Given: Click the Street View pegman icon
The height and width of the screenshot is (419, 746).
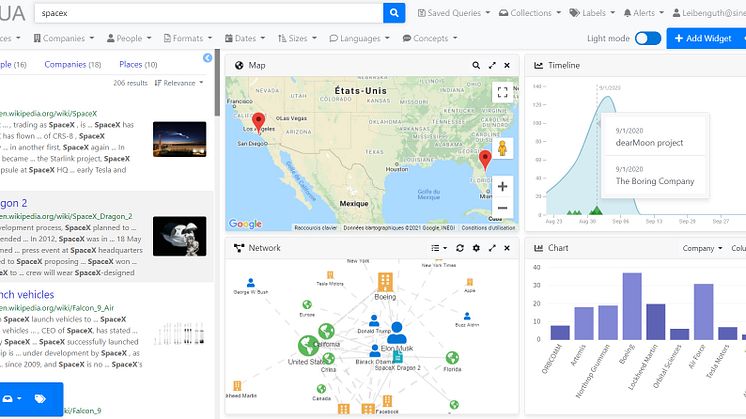Looking at the screenshot, I should tap(501, 148).
